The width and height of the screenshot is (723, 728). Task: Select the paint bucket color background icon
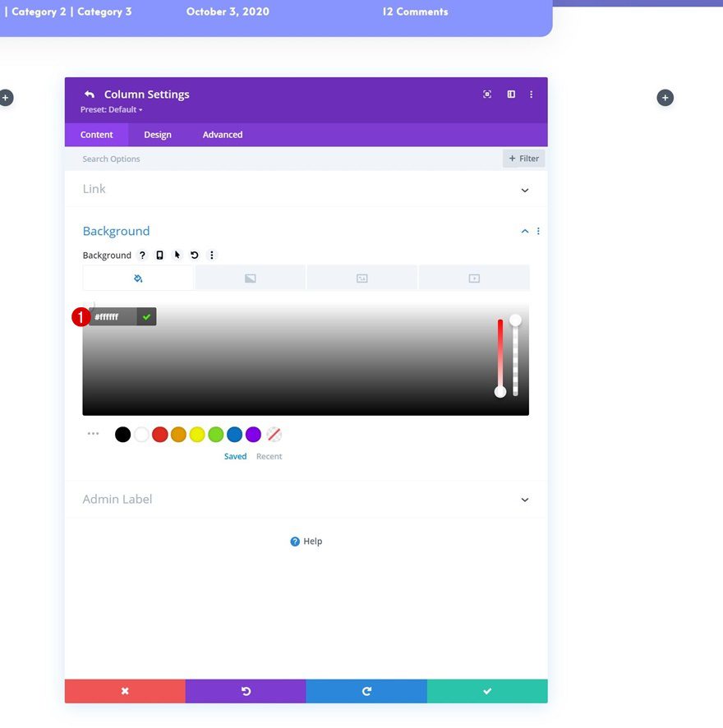tap(137, 278)
